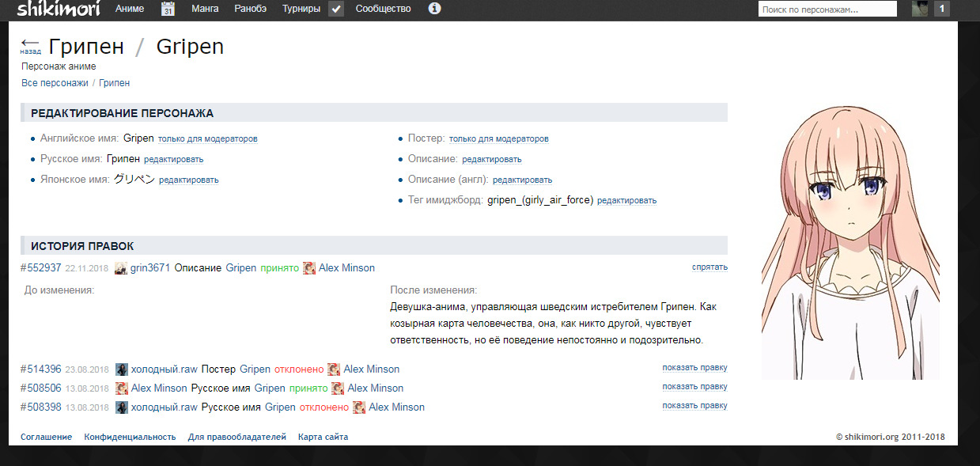Edit the imageboard tag gripen_(girly_air_force)
980x466 pixels.
point(626,201)
